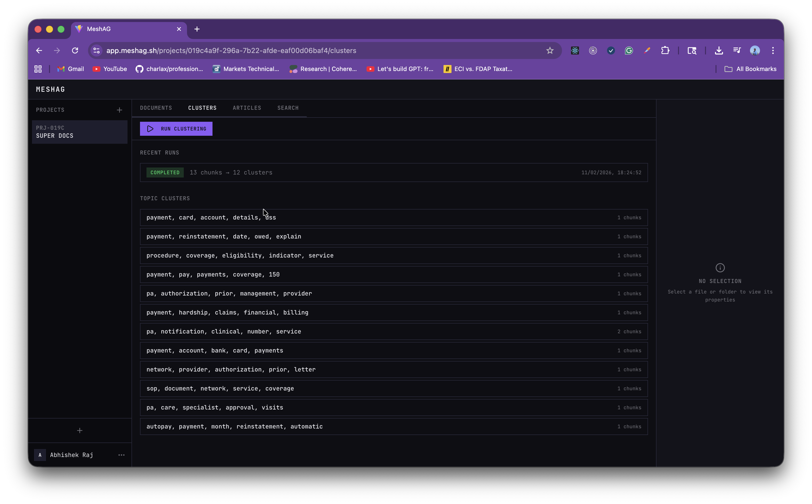812x504 pixels.
Task: Open the Search tab
Action: point(288,108)
